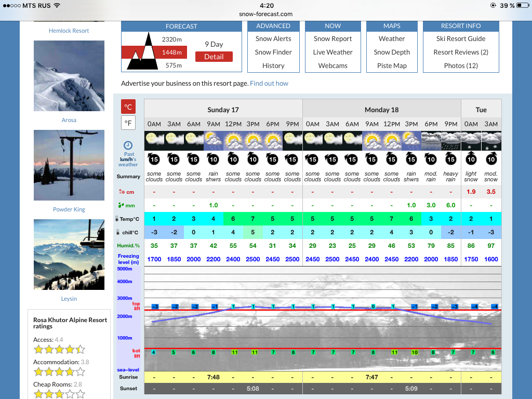Viewport: 532px width, 399px height.
Task: Click the rain mm row icon
Action: (x=121, y=205)
